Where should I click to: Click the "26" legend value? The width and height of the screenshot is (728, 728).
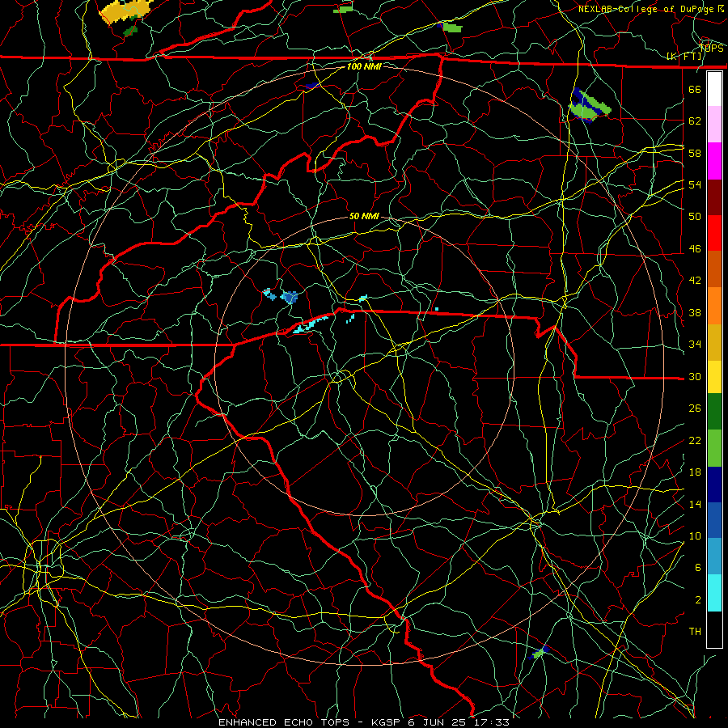tap(695, 408)
